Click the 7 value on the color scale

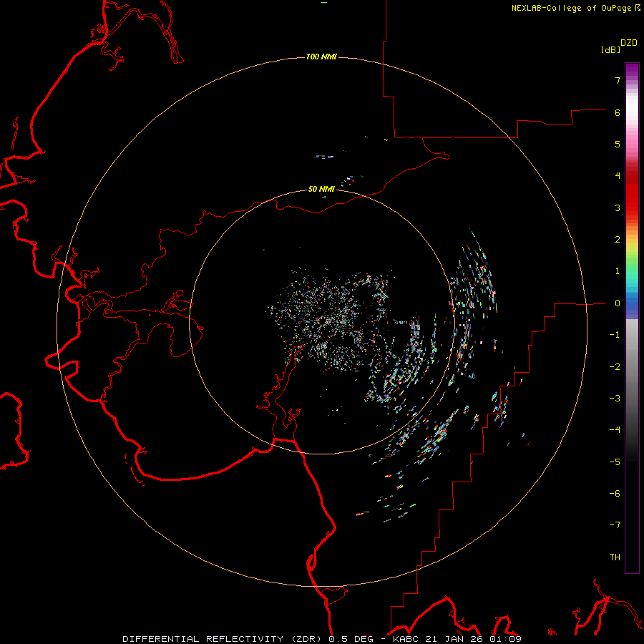tap(618, 80)
